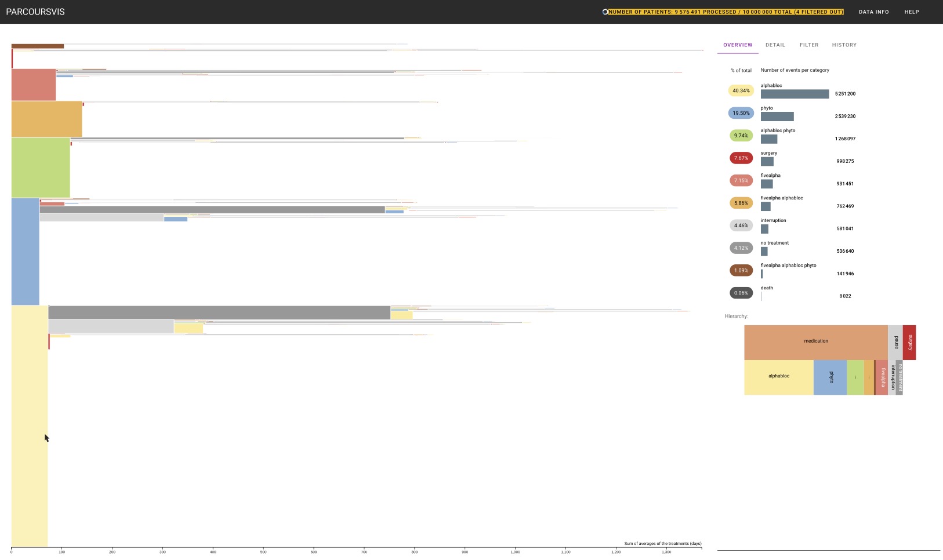The height and width of the screenshot is (560, 943).
Task: Select the phyto block in hierarchy
Action: tap(830, 377)
